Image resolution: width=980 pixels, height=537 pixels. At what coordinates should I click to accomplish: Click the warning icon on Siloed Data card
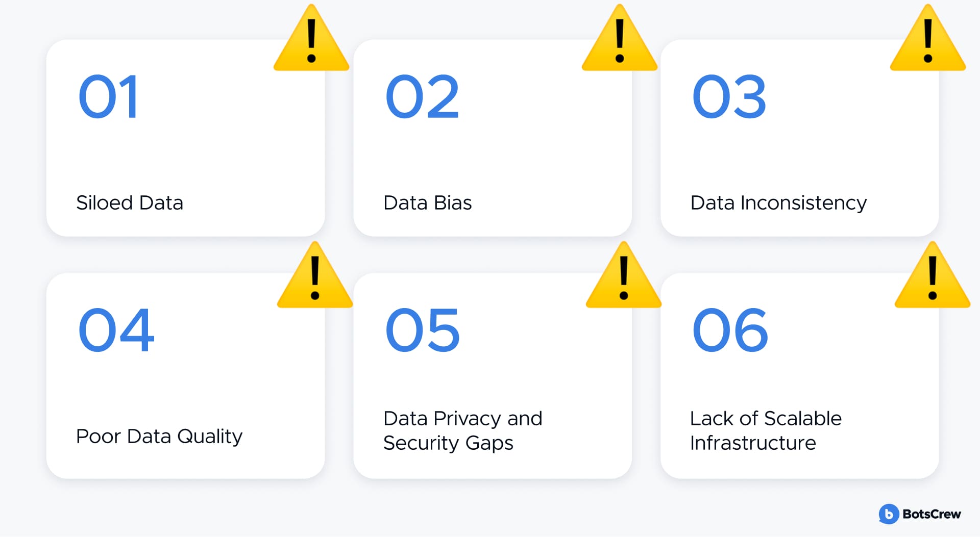click(311, 38)
